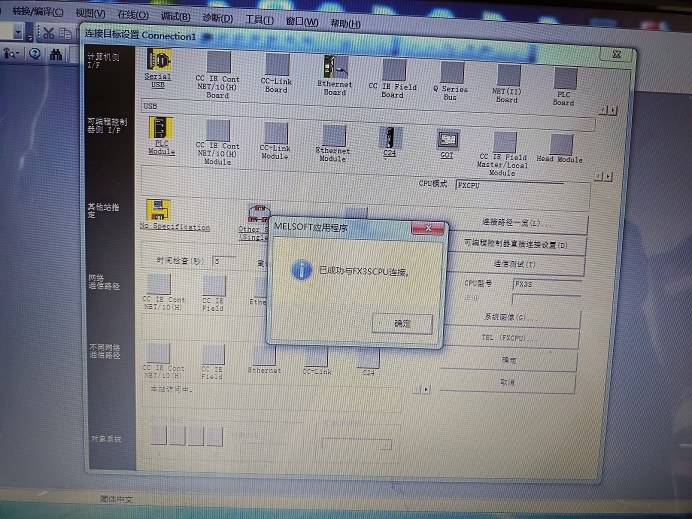The image size is (692, 519).
Task: Click the help question mark toolbar icon
Action: (34, 53)
